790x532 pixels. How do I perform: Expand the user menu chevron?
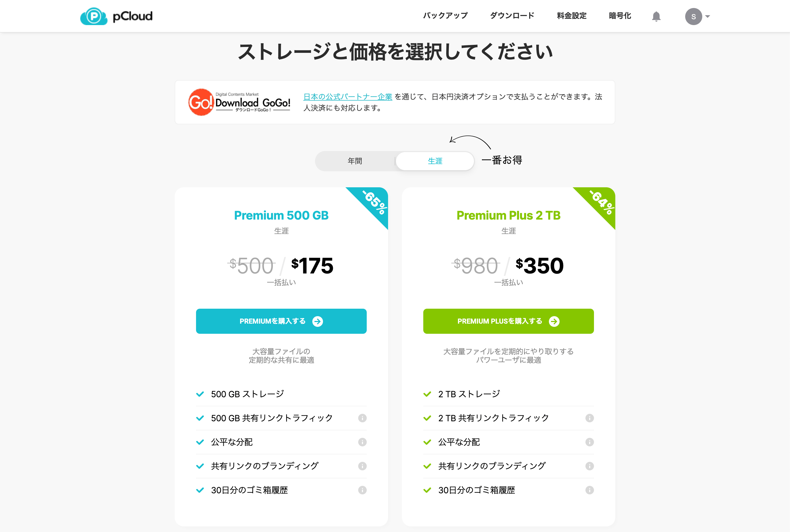pos(708,16)
